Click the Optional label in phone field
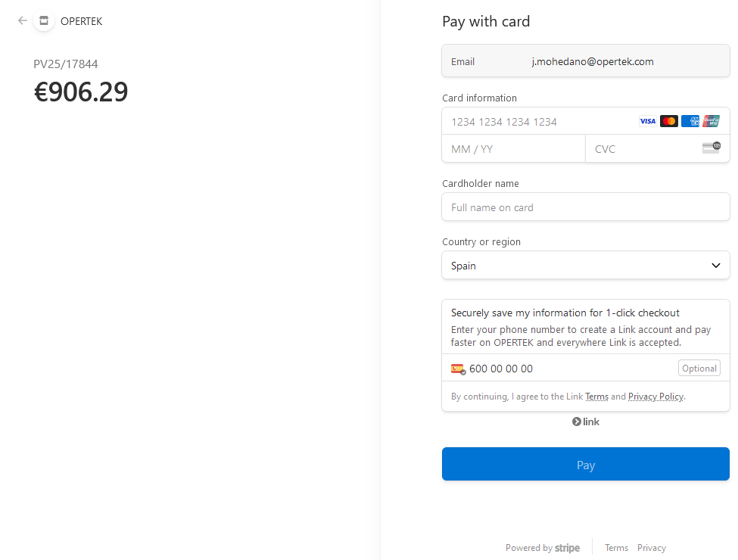 (699, 368)
